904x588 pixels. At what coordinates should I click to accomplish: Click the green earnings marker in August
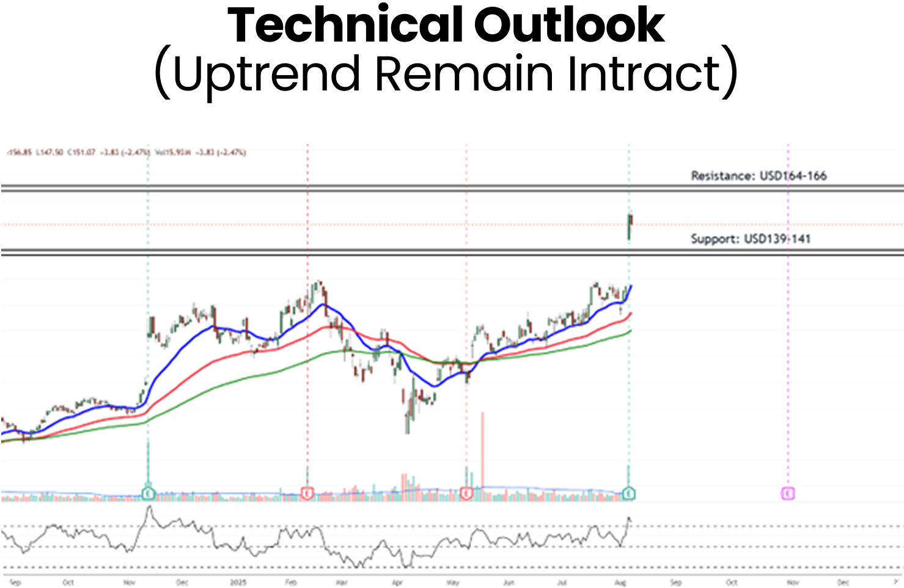[629, 493]
